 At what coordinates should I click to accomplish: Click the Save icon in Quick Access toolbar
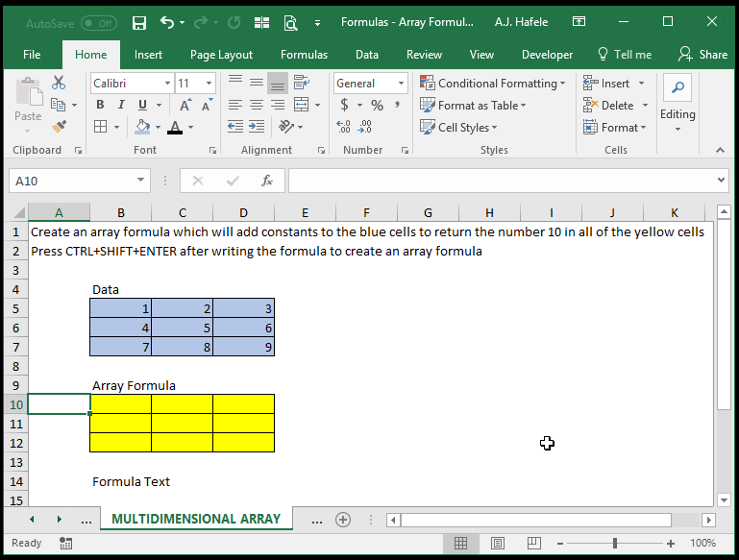139,23
